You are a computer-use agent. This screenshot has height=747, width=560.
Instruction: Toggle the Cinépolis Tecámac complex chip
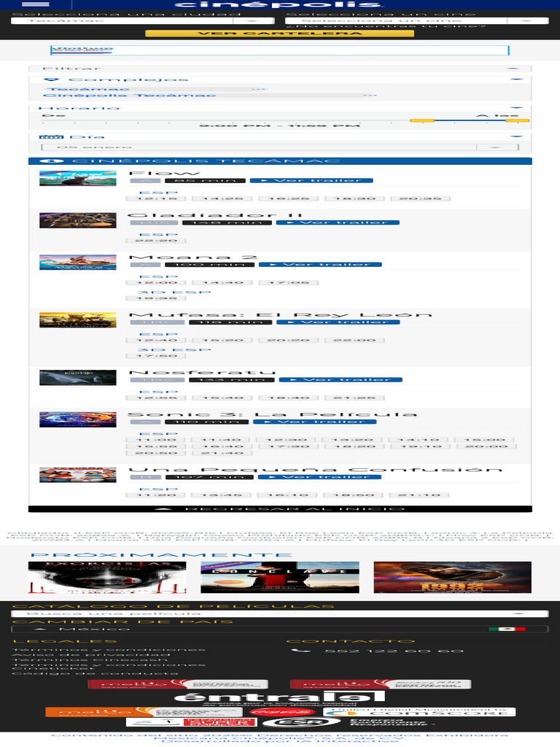click(x=209, y=96)
